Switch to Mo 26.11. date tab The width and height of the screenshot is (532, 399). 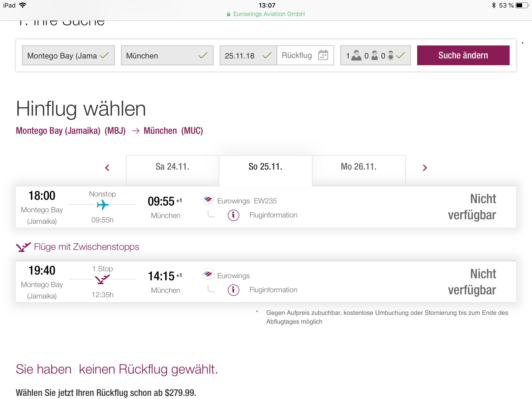pyautogui.click(x=358, y=167)
